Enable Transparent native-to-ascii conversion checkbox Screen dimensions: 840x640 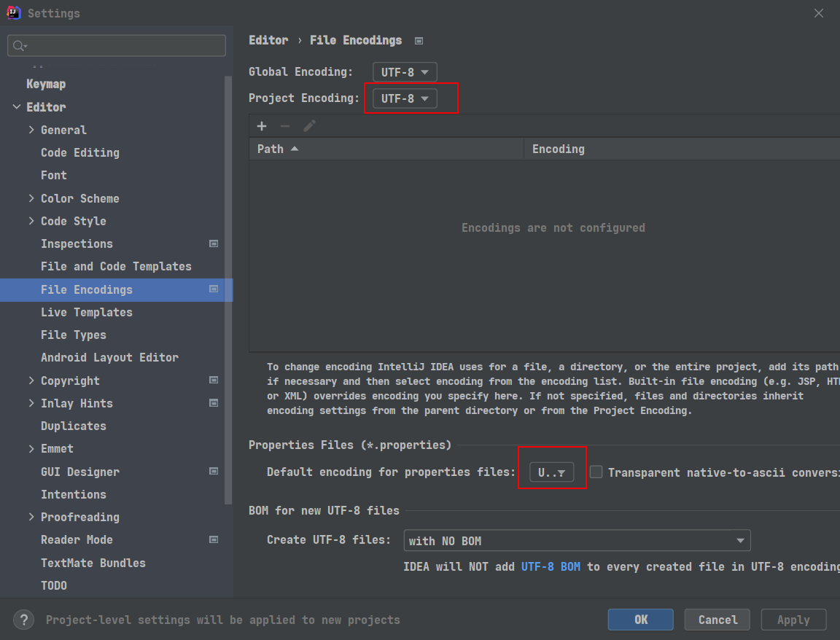[596, 472]
